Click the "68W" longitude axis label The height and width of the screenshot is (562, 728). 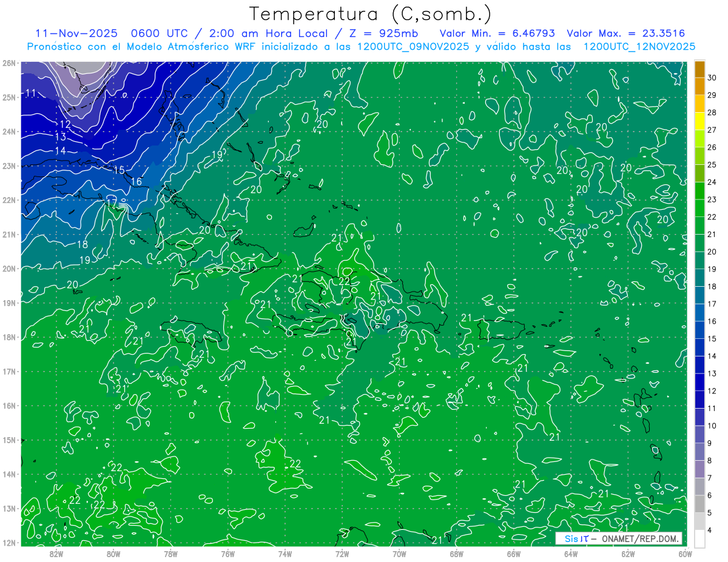[456, 553]
